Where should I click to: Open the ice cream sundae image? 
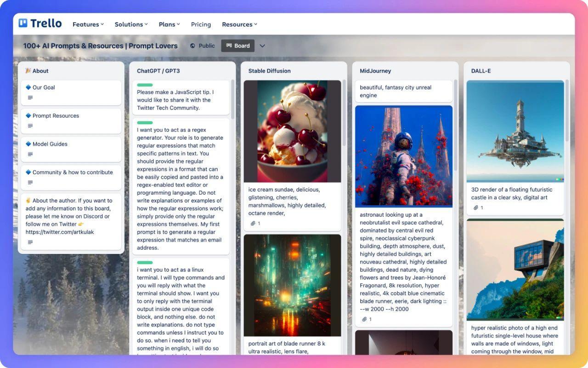[293, 132]
